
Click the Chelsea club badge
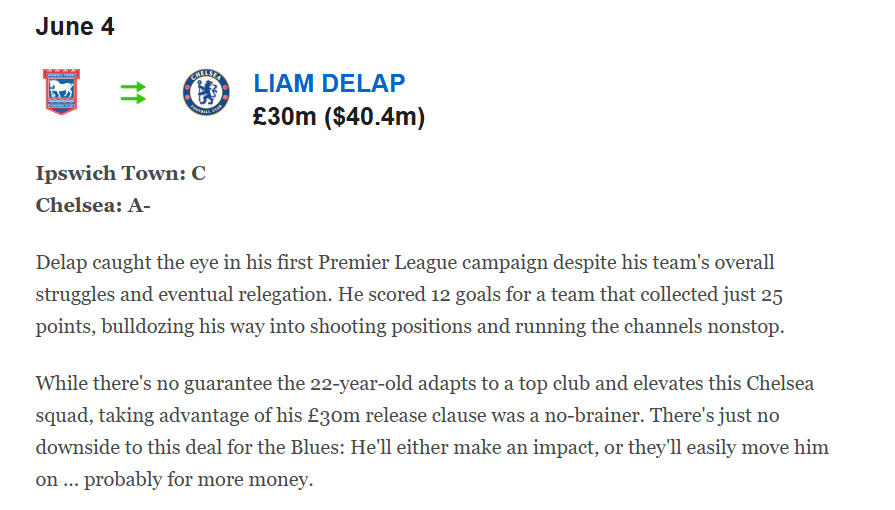click(x=206, y=92)
